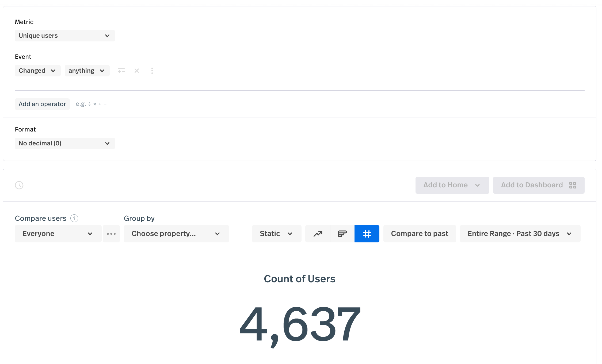Select the number (hash) chart view
The width and height of the screenshot is (602, 364).
pyautogui.click(x=367, y=234)
